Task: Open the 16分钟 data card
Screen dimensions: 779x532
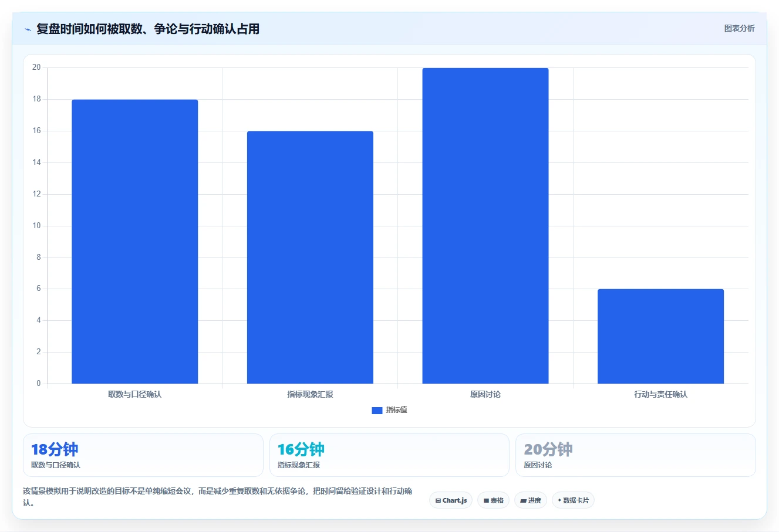Action: tap(389, 455)
